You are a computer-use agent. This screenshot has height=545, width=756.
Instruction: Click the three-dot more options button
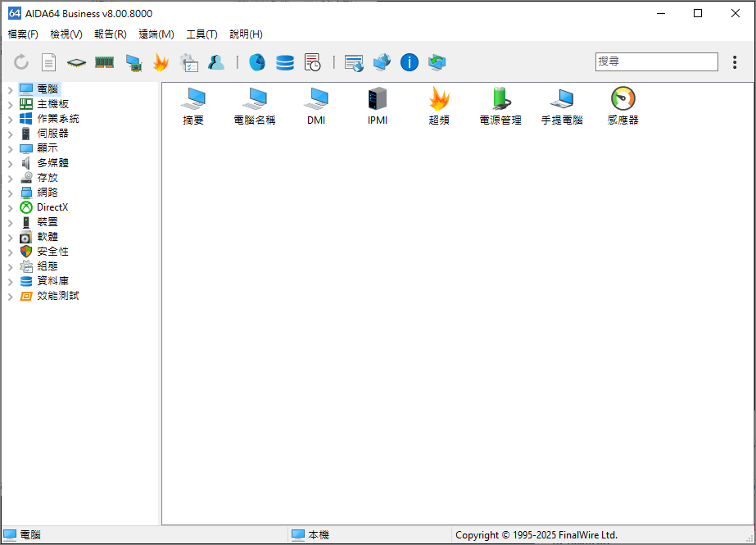(735, 62)
